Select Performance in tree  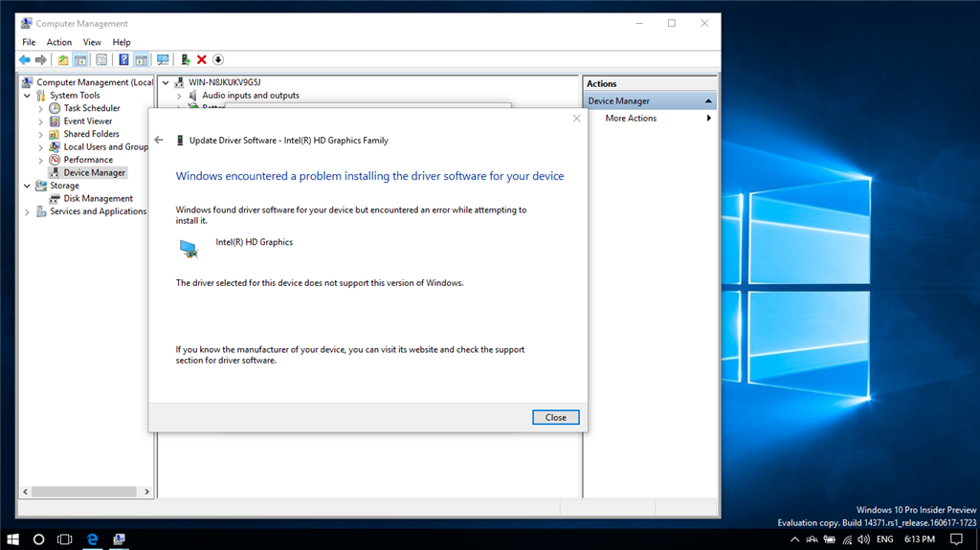[x=87, y=160]
